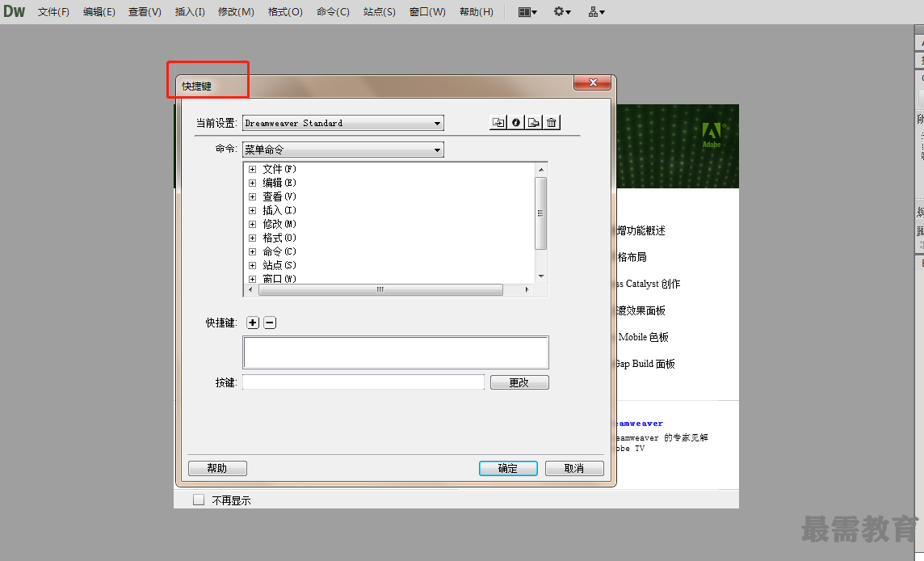
Task: Click the scroll down arrow in command tree
Action: tap(540, 276)
